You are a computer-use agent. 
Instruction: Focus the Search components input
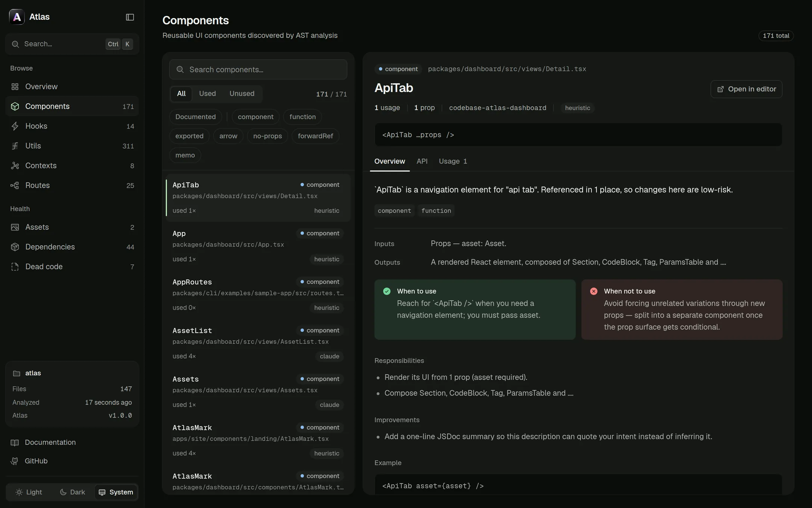258,70
